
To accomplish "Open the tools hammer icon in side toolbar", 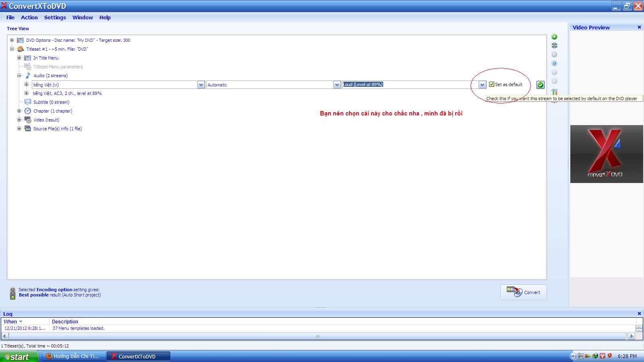I will pyautogui.click(x=554, y=92).
